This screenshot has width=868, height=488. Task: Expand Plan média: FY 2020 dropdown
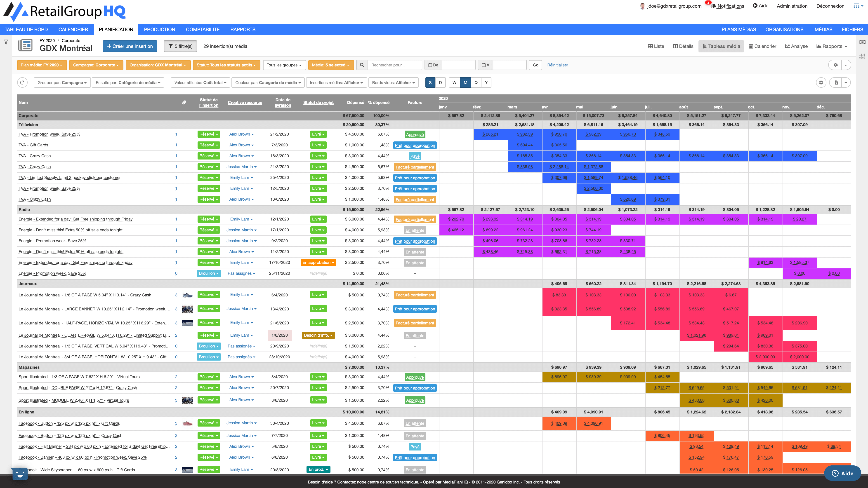click(42, 65)
